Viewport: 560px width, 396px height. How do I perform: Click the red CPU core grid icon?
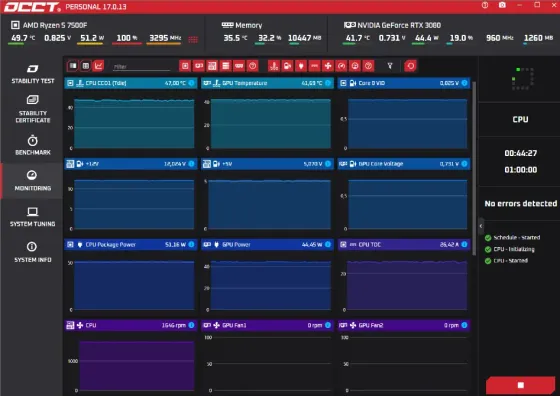coord(193,39)
